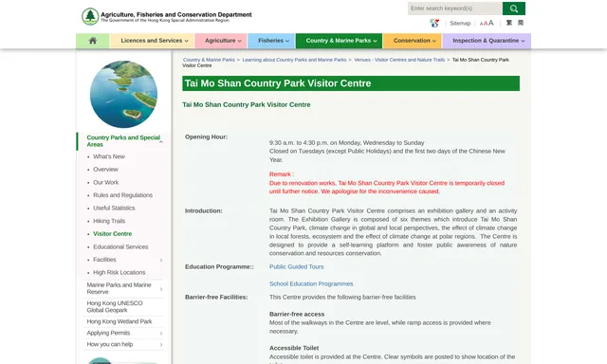Click the Opening Hour label

coord(207,136)
